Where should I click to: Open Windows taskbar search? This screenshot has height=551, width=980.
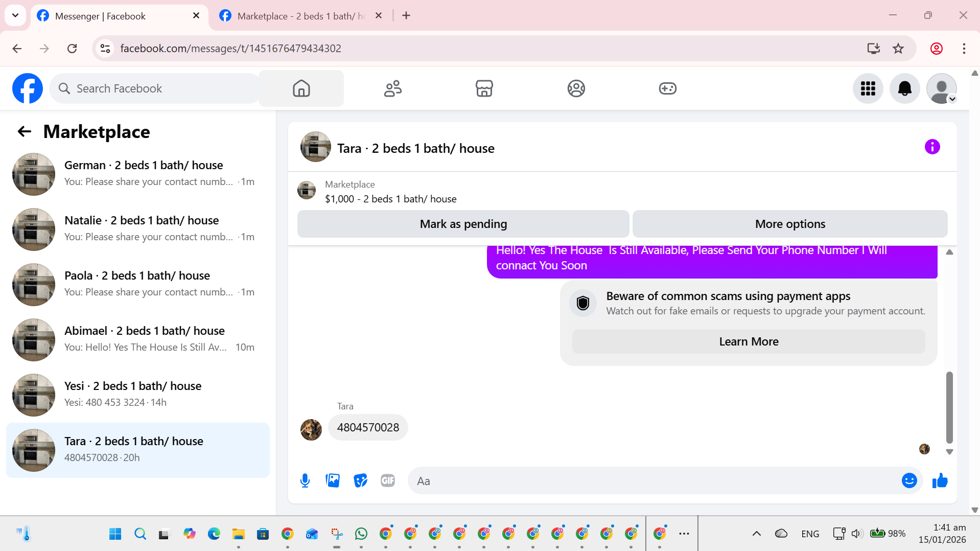(x=140, y=534)
